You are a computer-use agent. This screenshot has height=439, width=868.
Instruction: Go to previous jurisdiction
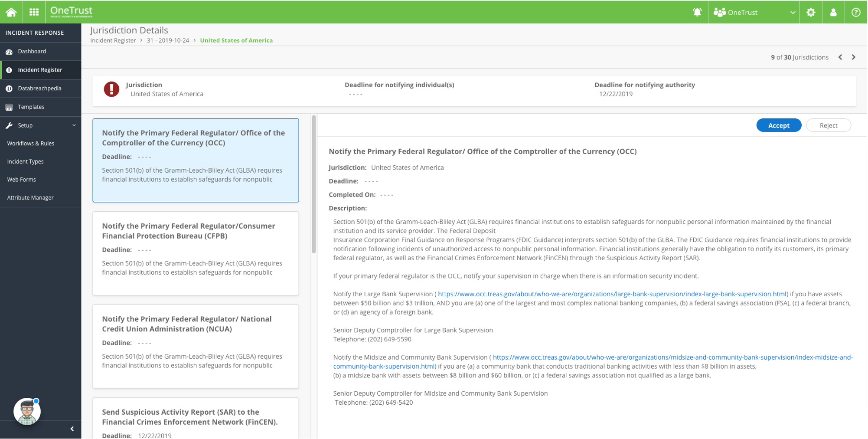(840, 57)
